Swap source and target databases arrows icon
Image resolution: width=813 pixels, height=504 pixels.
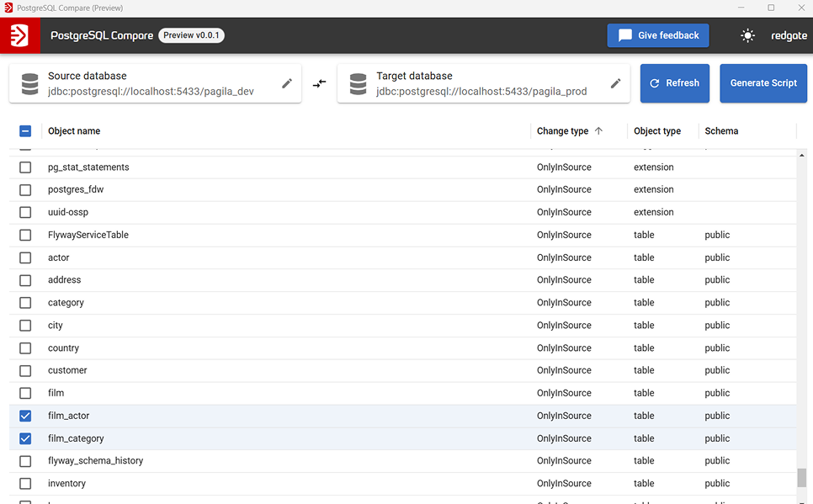[x=320, y=83]
